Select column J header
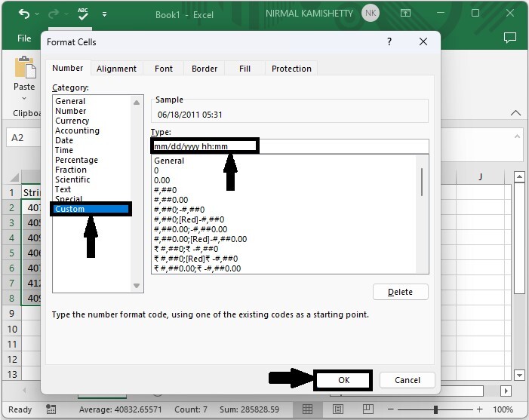Viewport: 529px width, 420px height. click(480, 176)
